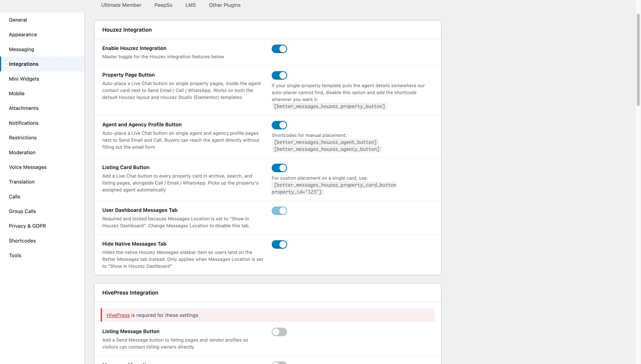
Task: Toggle Enable Houzez Integration switch
Action: click(279, 49)
